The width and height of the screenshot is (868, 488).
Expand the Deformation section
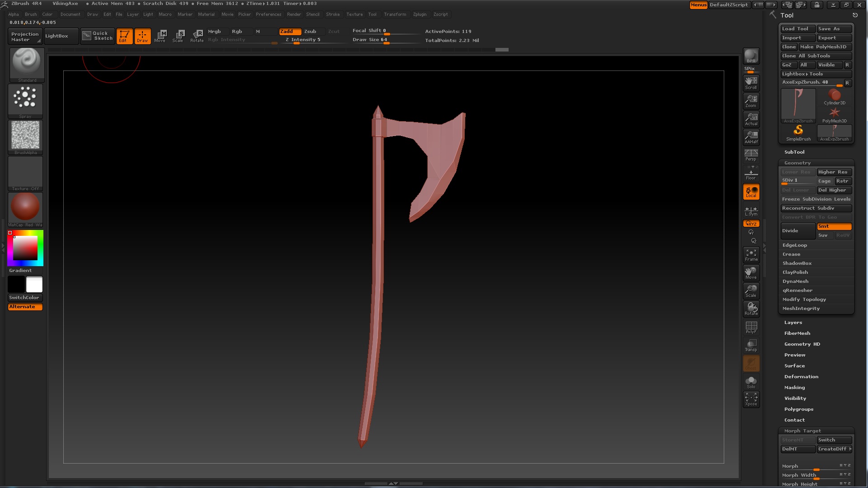pyautogui.click(x=801, y=377)
